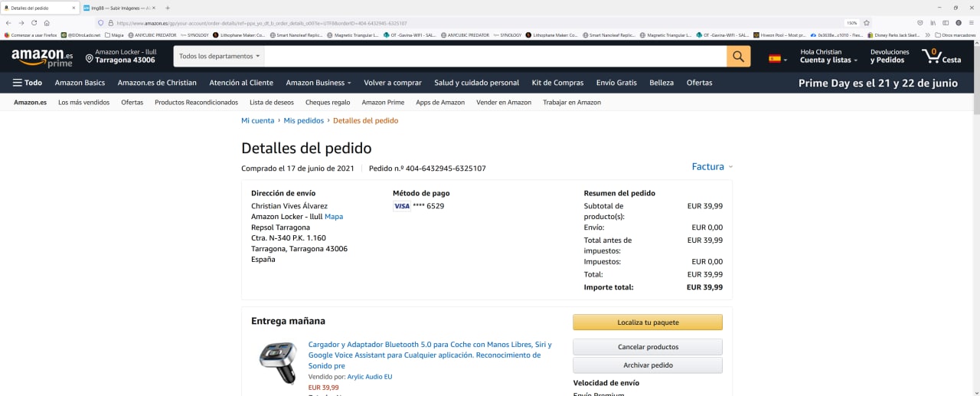This screenshot has width=980, height=396.
Task: Click the browser back arrow
Action: coord(8,23)
